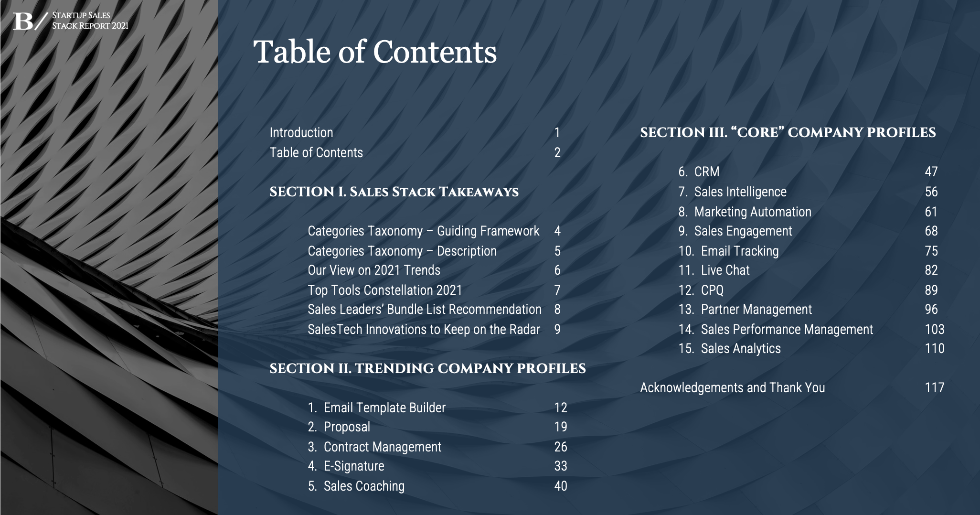Image resolution: width=980 pixels, height=515 pixels.
Task: Jump to the Partner Management section
Action: (756, 310)
